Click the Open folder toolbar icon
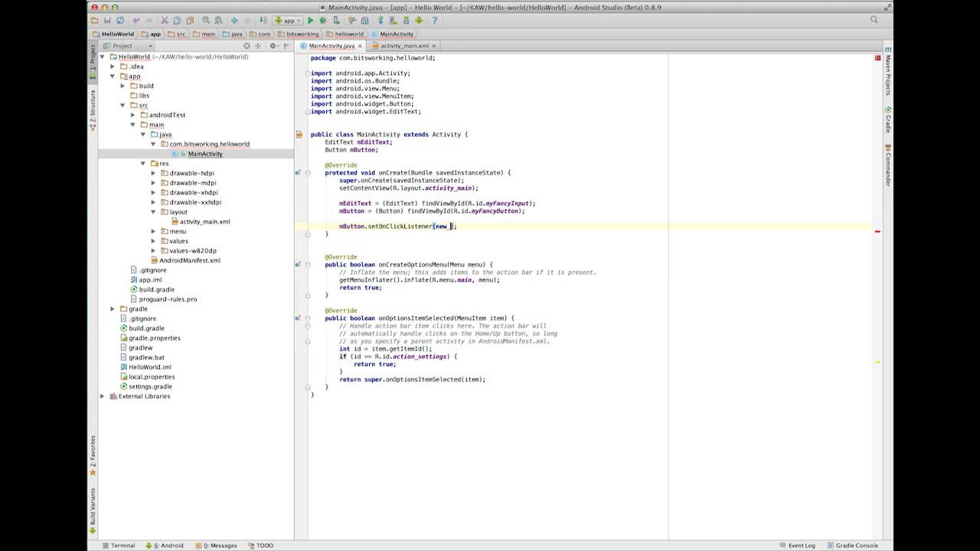 coord(94,21)
